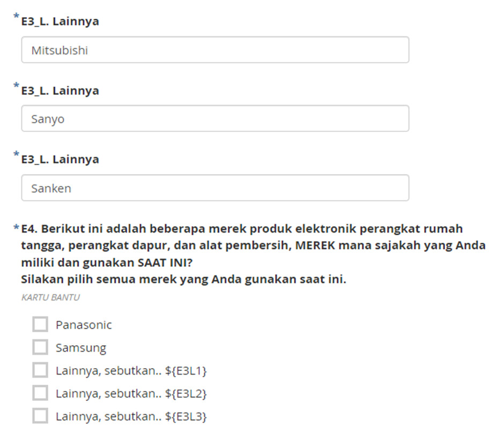Screen dimensions: 504x448
Task: Click 'Silakan pilih semua merek' instruction line
Action: (x=183, y=280)
